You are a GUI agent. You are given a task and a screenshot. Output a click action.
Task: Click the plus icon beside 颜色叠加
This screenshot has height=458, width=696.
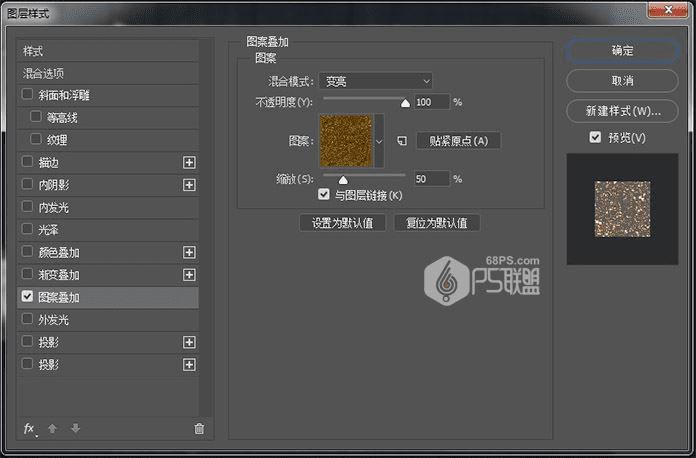[x=189, y=253]
